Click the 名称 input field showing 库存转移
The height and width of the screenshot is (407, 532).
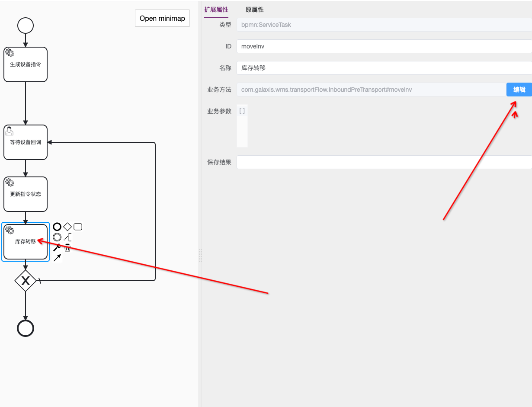[384, 68]
